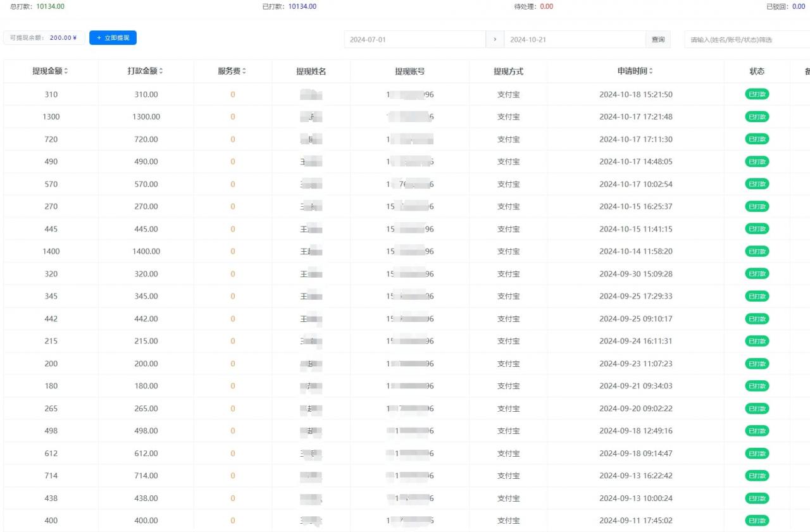
Task: Click the sort arrows beside 服务费 header
Action: click(244, 71)
